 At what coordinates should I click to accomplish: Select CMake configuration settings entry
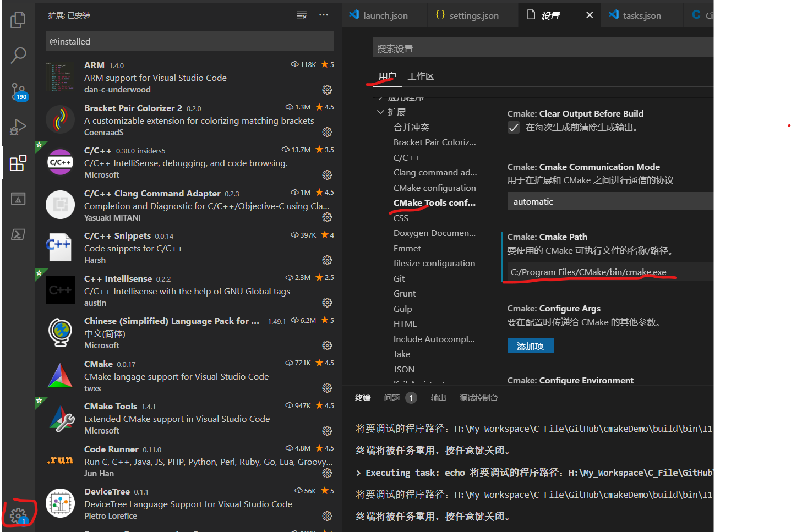point(434,188)
